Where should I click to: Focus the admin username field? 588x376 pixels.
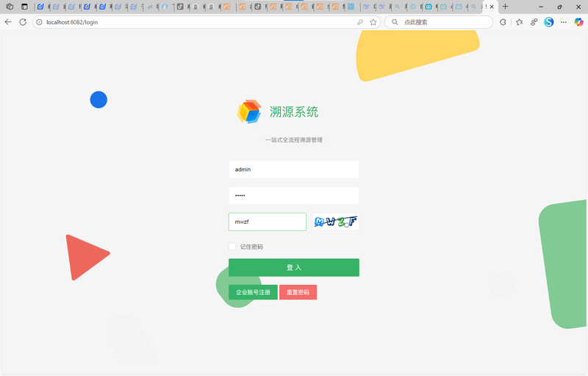tap(294, 170)
